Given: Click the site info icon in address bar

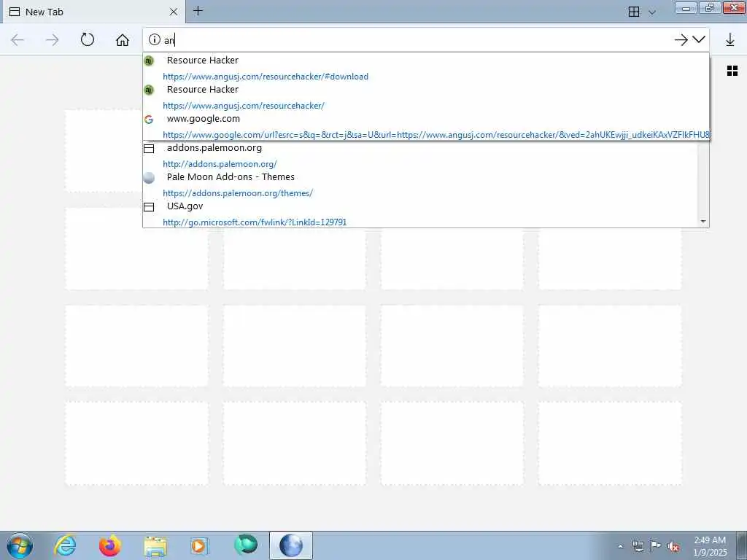Looking at the screenshot, I should coord(155,39).
